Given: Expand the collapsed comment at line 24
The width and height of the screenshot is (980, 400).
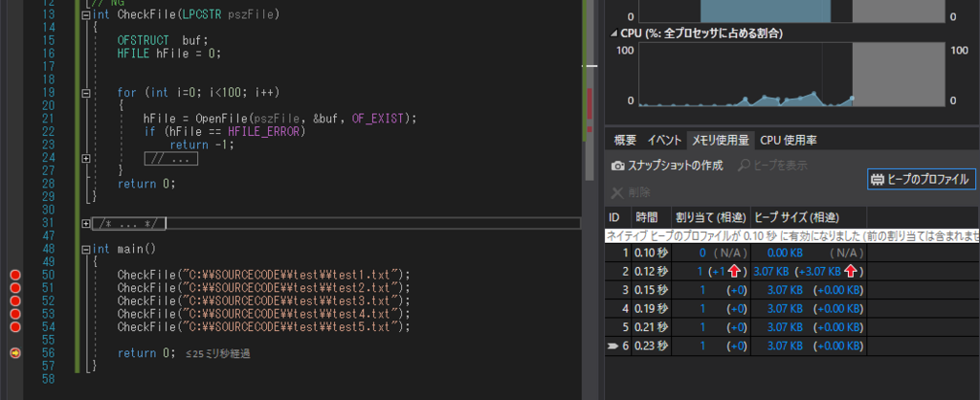Looking at the screenshot, I should point(85,158).
